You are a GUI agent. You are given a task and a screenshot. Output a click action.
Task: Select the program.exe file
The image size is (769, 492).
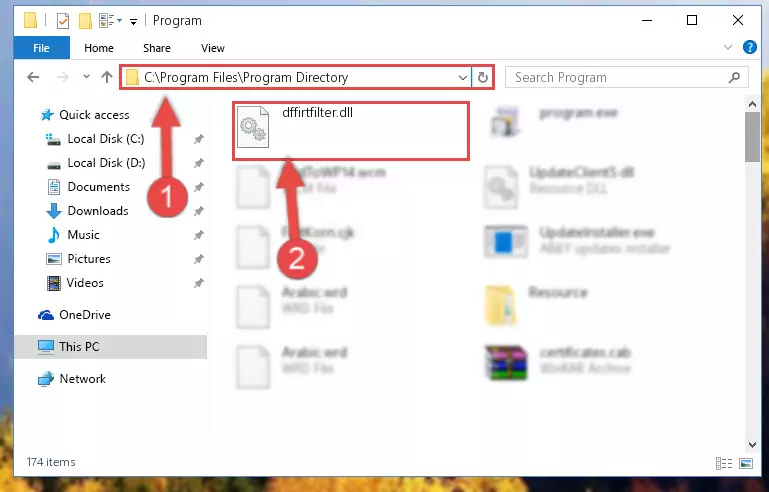[578, 113]
